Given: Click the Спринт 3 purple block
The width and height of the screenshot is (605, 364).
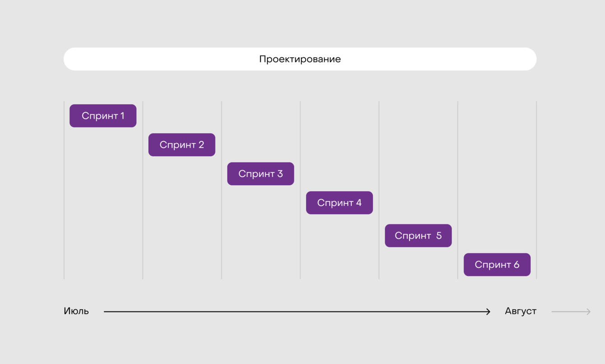Looking at the screenshot, I should pyautogui.click(x=261, y=174).
